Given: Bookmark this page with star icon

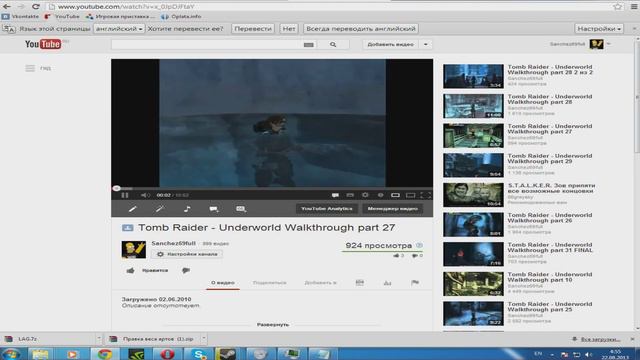Looking at the screenshot, I should pyautogui.click(x=617, y=7).
